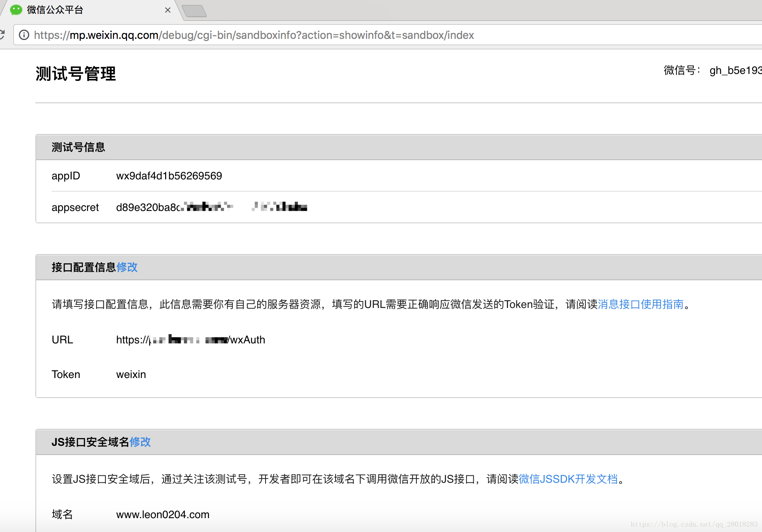Click the Token label
The width and height of the screenshot is (762, 532).
(66, 375)
